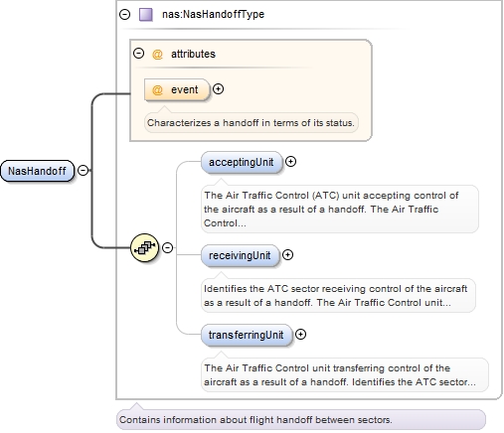Collapse the sequence compositor children
This screenshot has height=433, width=504.
click(x=168, y=247)
